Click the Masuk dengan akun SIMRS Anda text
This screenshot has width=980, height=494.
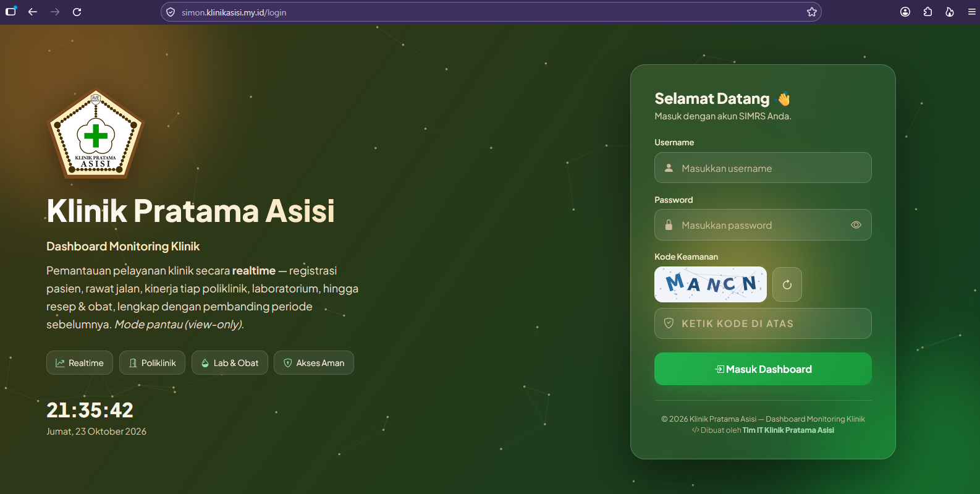(x=723, y=116)
